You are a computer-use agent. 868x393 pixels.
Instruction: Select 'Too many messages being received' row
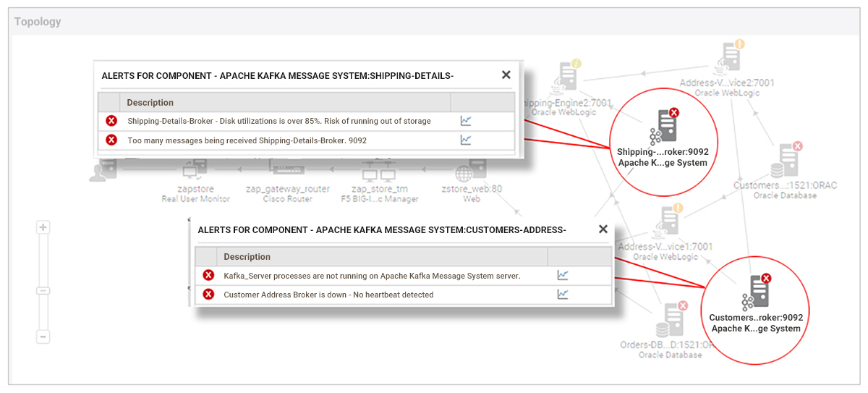click(307, 140)
